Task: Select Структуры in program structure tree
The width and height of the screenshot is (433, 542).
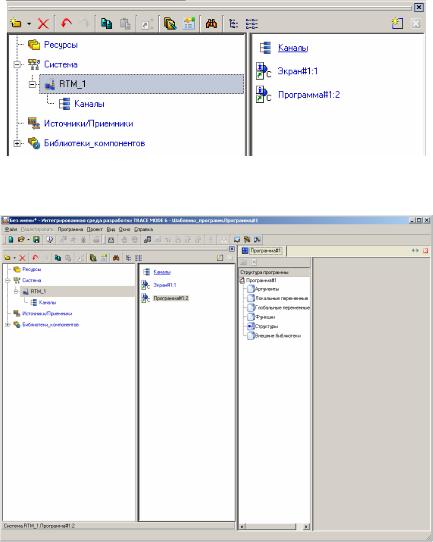Action: tap(266, 326)
